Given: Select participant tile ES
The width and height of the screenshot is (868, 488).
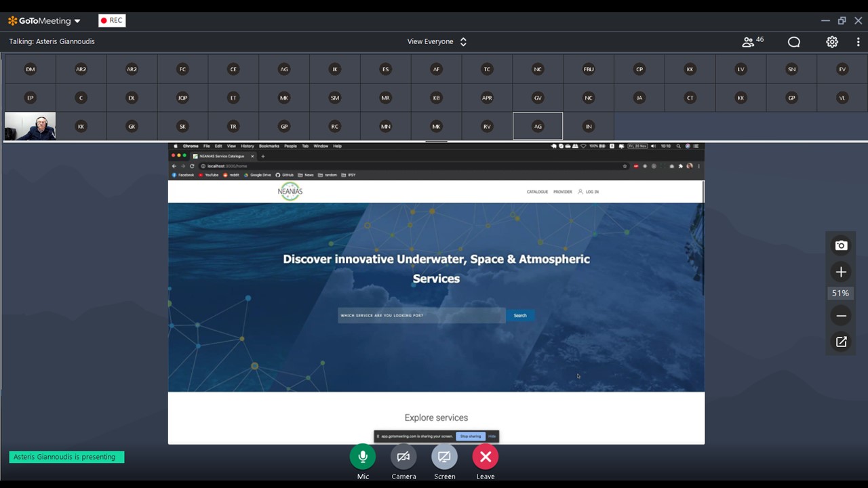Looking at the screenshot, I should coord(386,69).
